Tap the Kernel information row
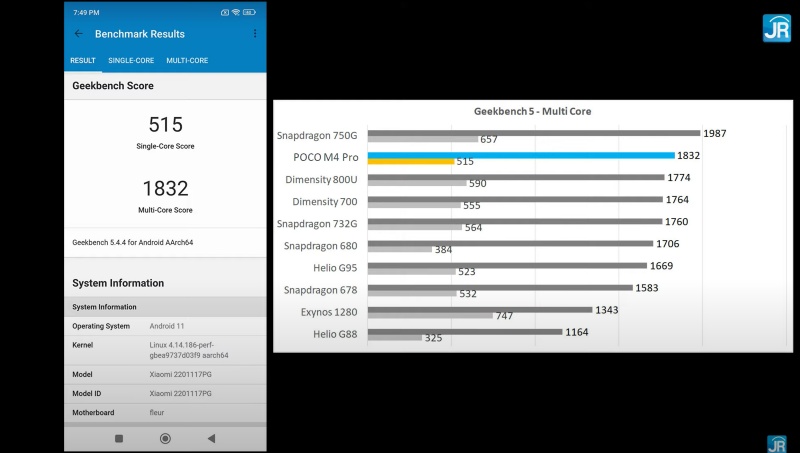Viewport: 800px width, 453px height. point(165,349)
